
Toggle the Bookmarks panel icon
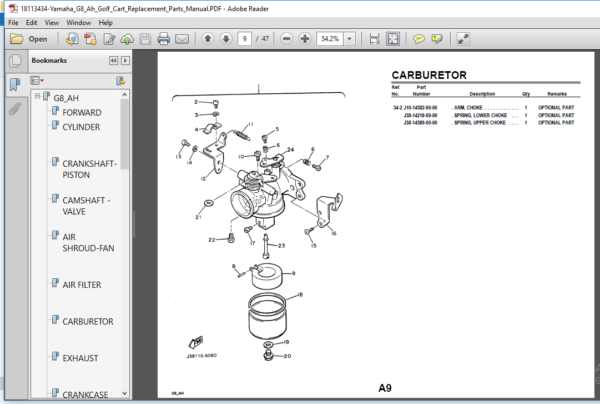click(15, 85)
